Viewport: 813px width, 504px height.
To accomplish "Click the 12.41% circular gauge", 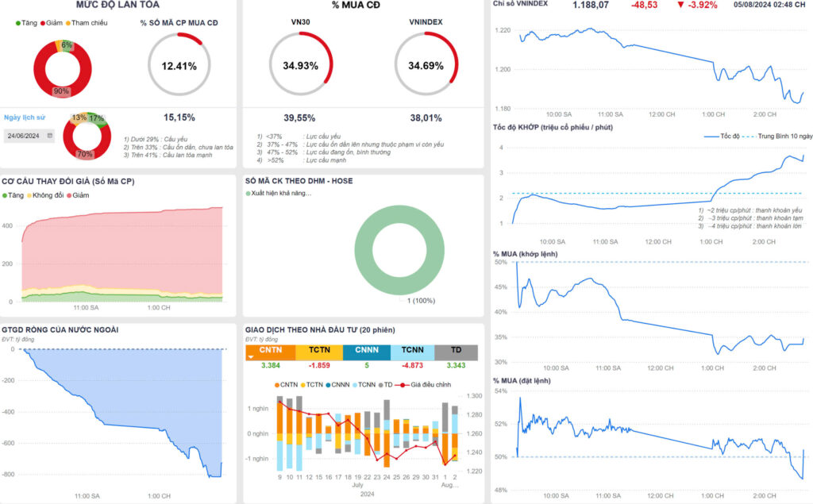I will pos(179,66).
